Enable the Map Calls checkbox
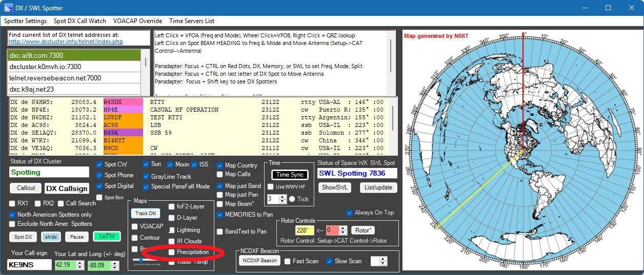644x275 pixels. (x=219, y=174)
